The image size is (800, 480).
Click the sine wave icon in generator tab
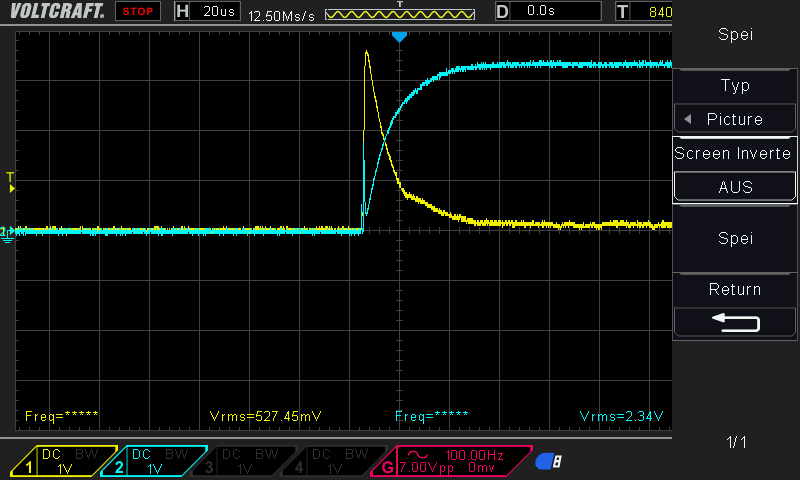coord(418,454)
